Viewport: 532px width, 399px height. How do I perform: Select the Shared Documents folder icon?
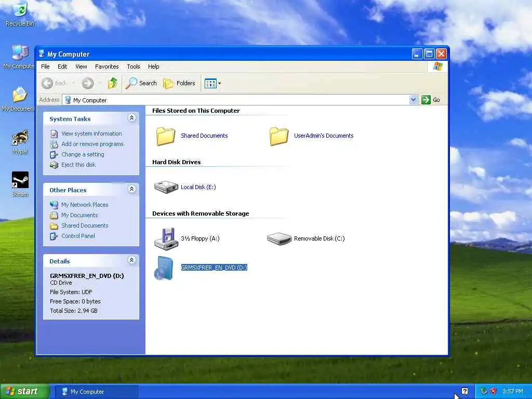tap(166, 136)
